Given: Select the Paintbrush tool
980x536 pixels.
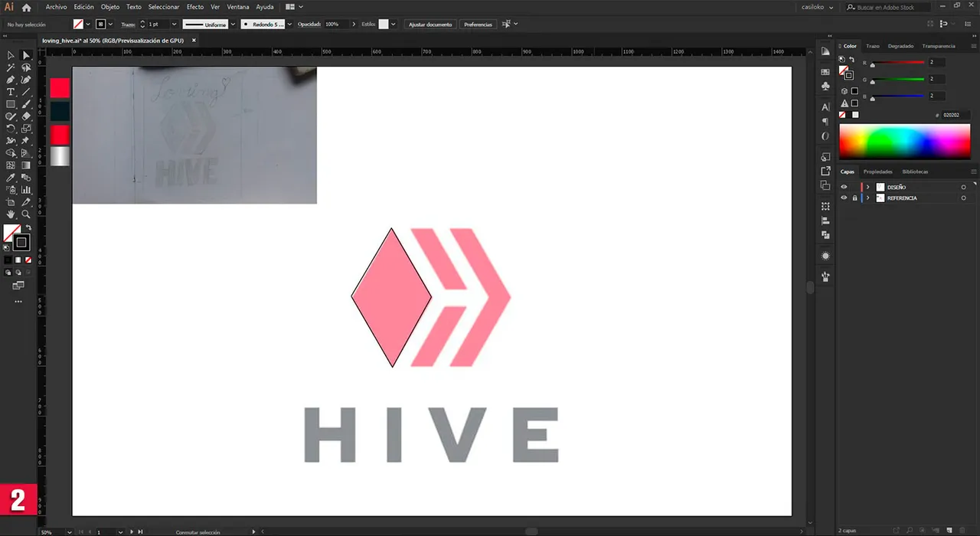Looking at the screenshot, I should coord(26,104).
